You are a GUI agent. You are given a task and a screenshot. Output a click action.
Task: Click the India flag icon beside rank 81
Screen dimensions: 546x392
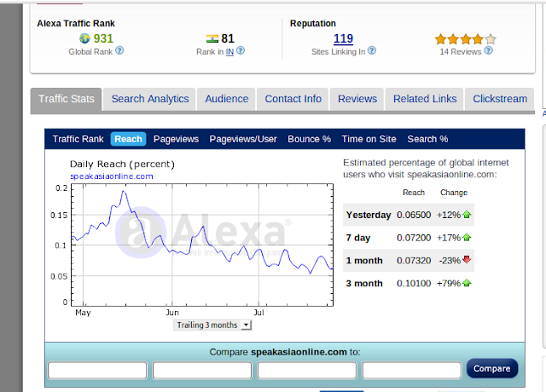(x=212, y=38)
